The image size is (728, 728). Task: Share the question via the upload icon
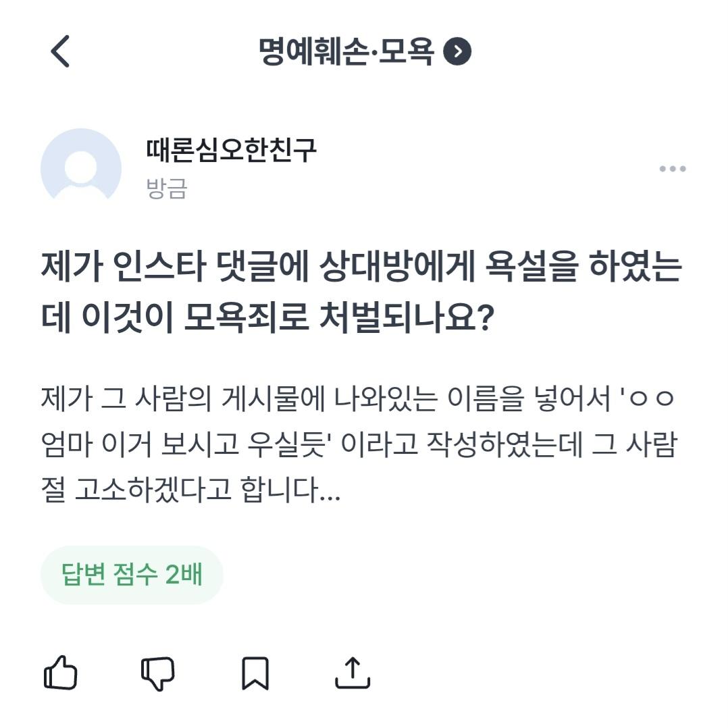coord(353,673)
